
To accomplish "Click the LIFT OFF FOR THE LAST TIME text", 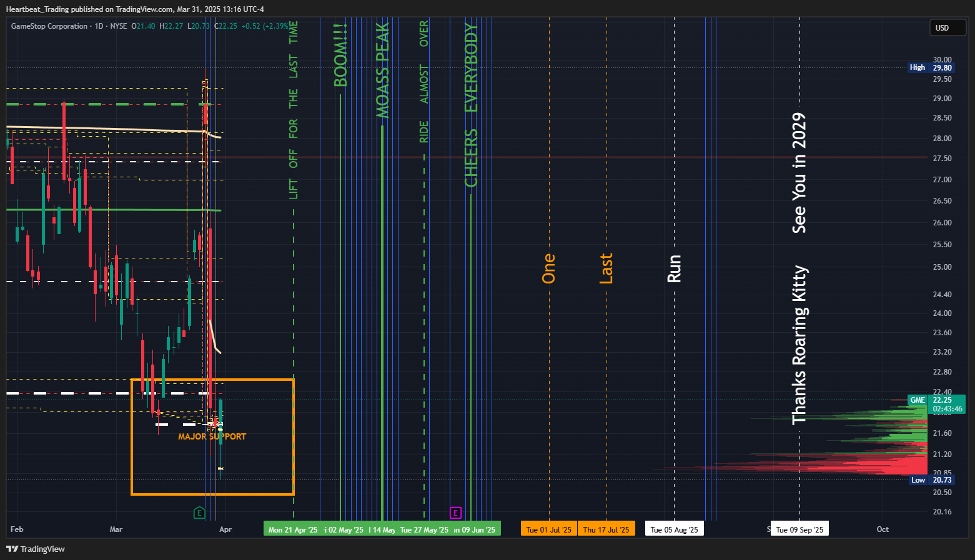I will [x=294, y=110].
